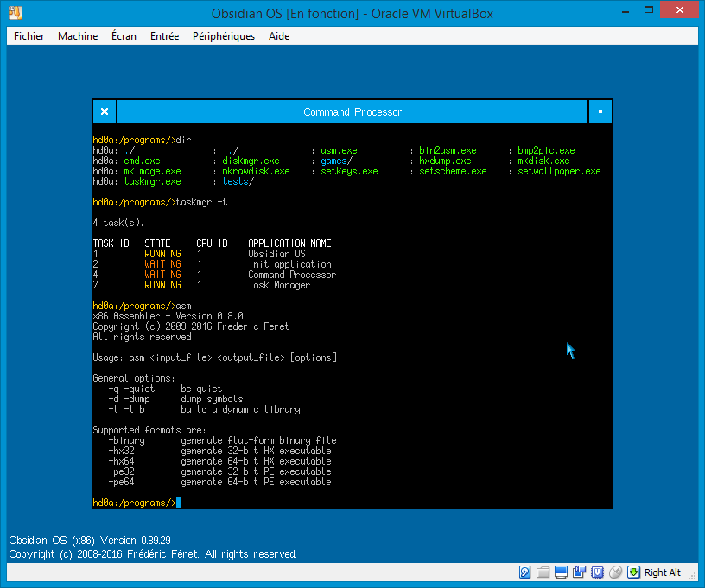Open the Périphériques menu

pyautogui.click(x=224, y=36)
